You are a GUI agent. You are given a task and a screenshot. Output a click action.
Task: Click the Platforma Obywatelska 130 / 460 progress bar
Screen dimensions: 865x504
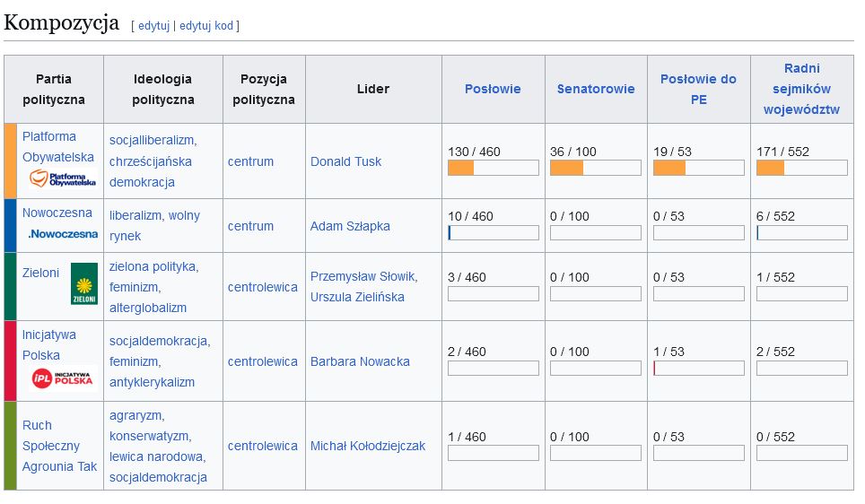(x=493, y=168)
